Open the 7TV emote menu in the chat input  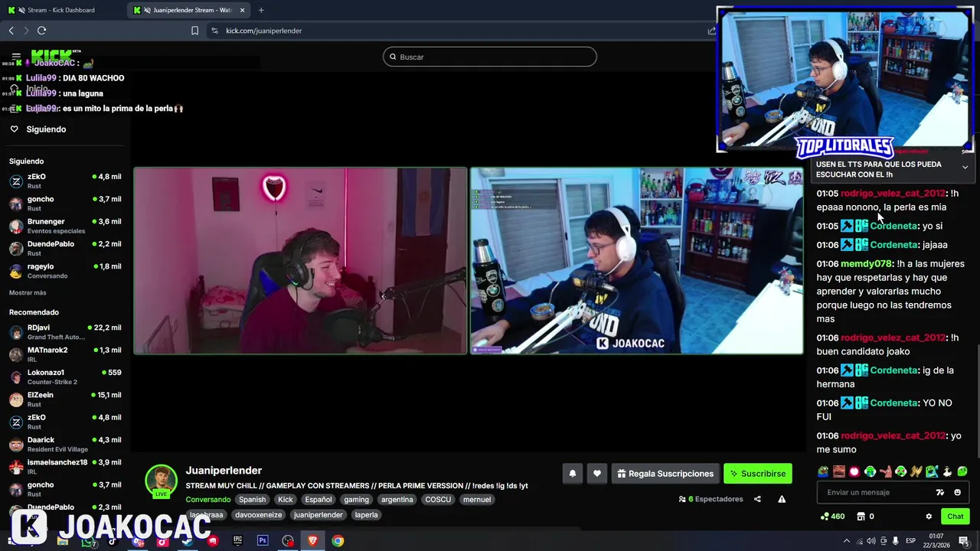coord(940,492)
